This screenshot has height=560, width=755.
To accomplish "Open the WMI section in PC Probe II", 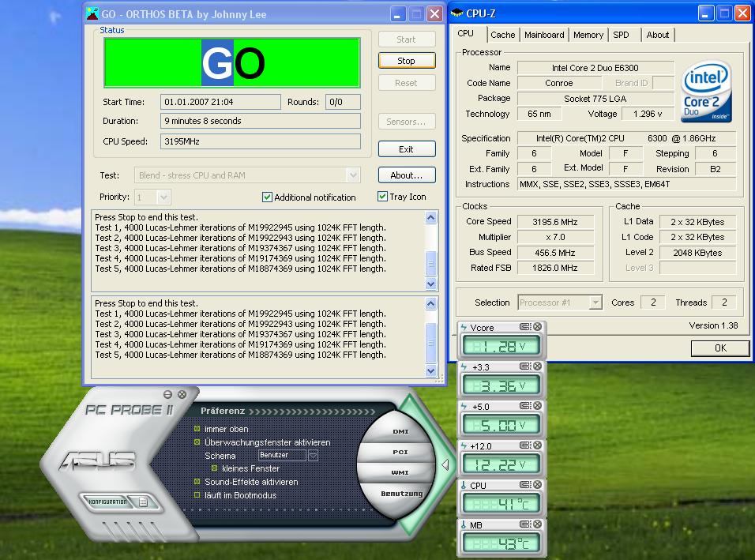I will (400, 473).
